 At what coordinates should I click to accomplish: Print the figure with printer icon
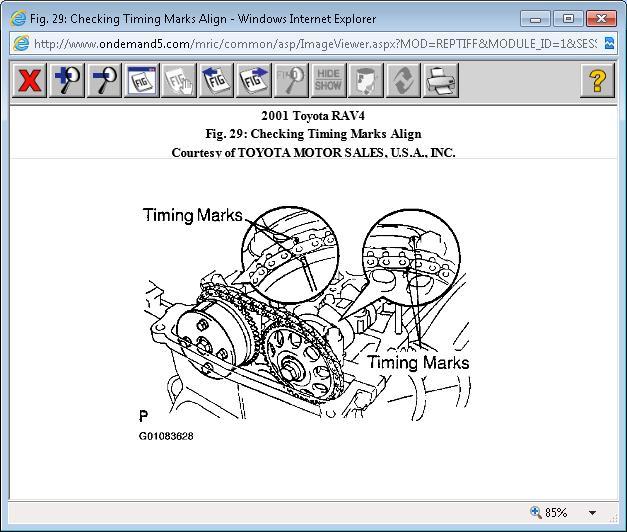pos(440,80)
